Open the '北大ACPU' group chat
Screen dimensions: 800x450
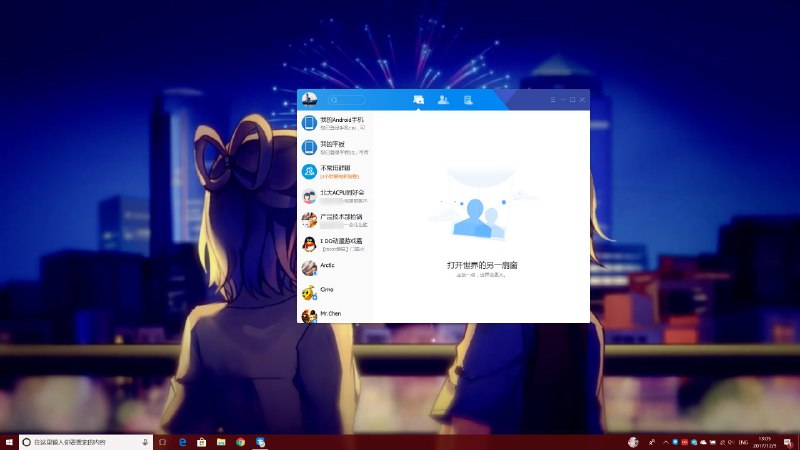tap(335, 196)
